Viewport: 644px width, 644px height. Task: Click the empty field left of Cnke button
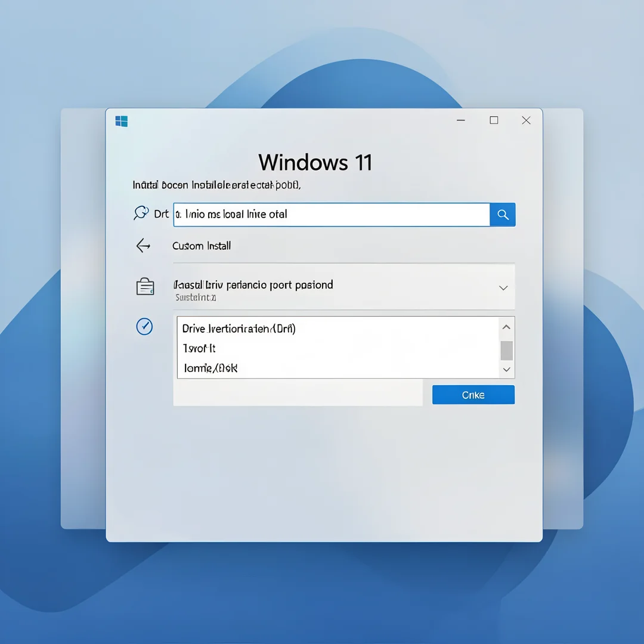(x=298, y=392)
